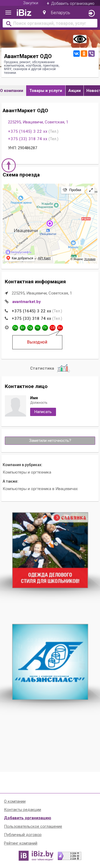
Task: Click the accessibility eye icon
Action: 80,39
